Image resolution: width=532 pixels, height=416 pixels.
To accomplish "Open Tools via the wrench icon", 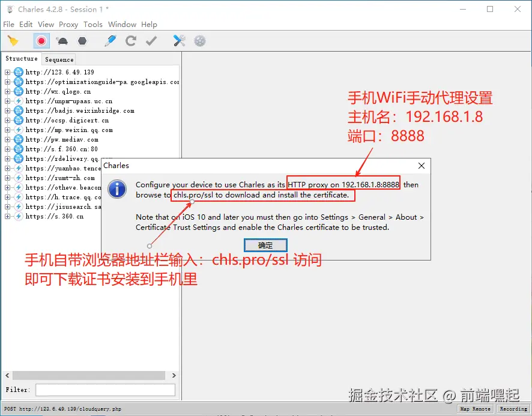I will tap(179, 41).
